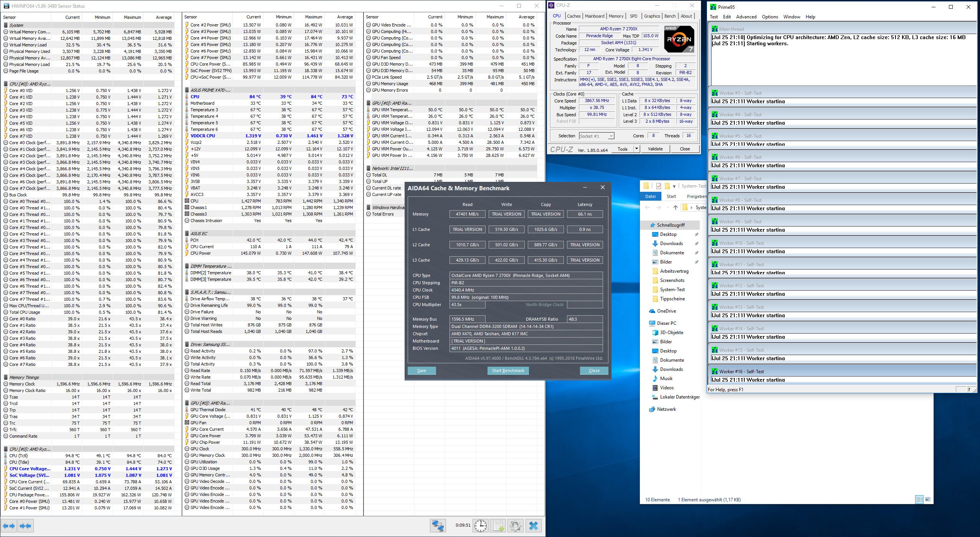Open the SPD tab in CPU-Z
980x537 pixels.
coord(633,16)
